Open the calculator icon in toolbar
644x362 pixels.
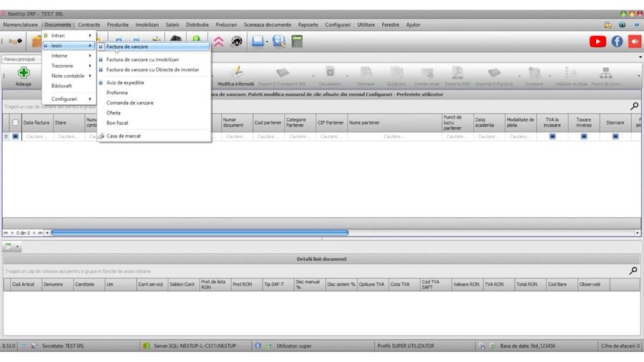pos(297,41)
